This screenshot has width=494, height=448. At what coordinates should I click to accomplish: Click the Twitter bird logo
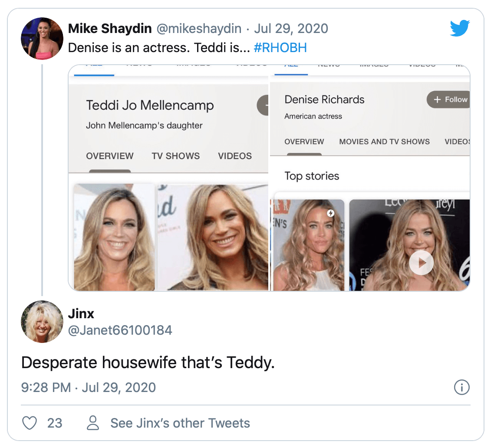(460, 29)
